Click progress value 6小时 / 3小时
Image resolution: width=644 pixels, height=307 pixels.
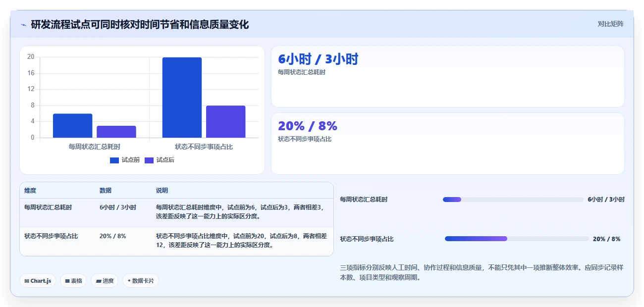coord(606,200)
